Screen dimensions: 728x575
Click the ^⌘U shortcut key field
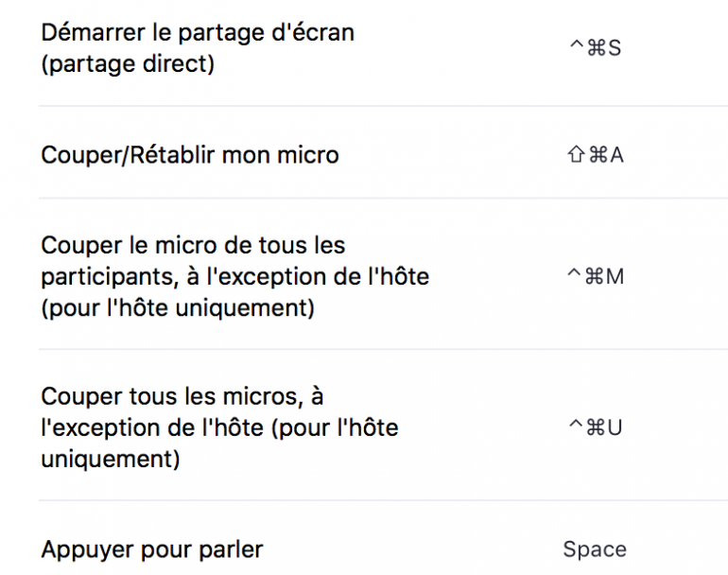pyautogui.click(x=595, y=427)
